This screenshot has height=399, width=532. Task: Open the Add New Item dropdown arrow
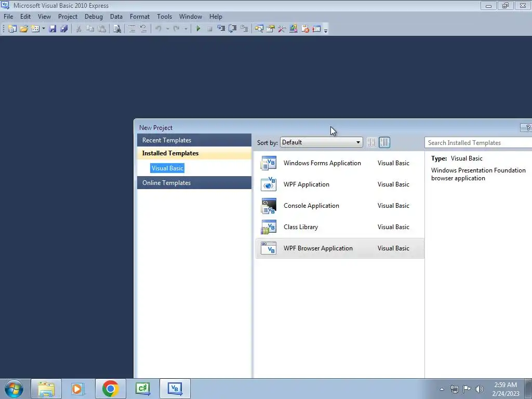(44, 29)
